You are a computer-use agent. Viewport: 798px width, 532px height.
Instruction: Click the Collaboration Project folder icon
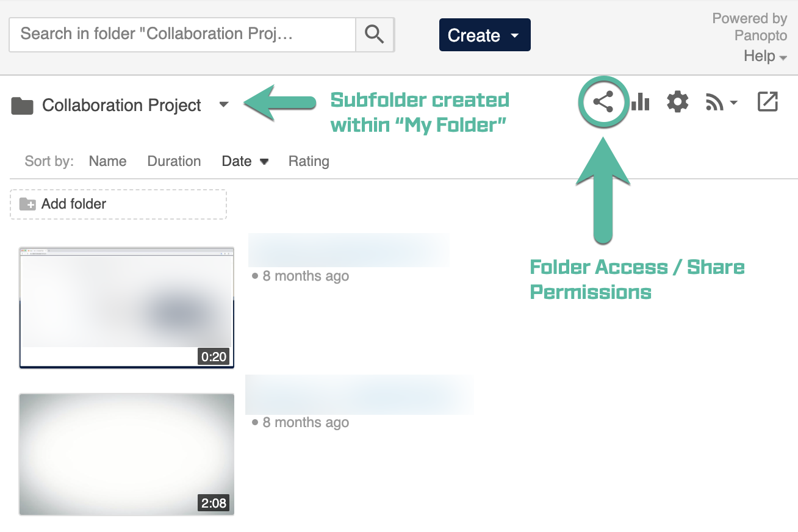tap(22, 106)
